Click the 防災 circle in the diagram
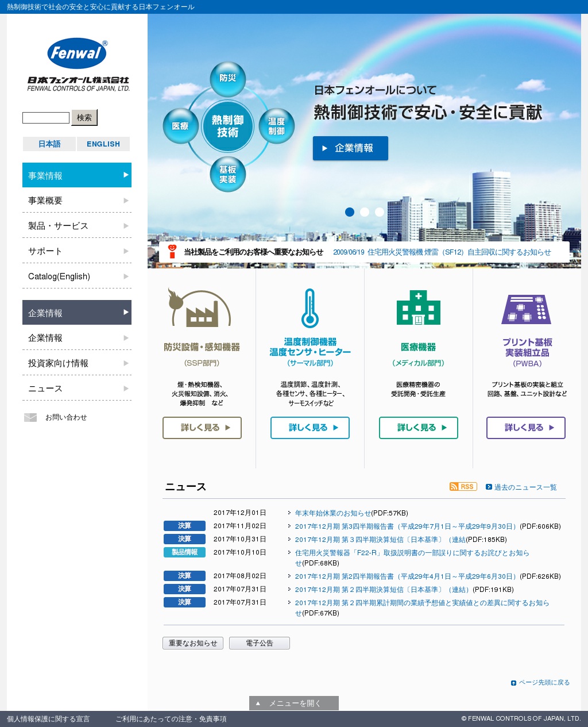 click(x=228, y=79)
